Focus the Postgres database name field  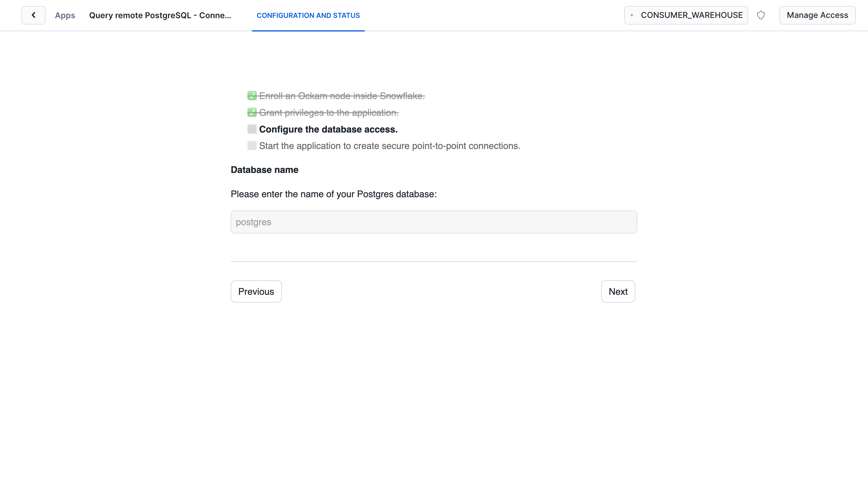433,222
